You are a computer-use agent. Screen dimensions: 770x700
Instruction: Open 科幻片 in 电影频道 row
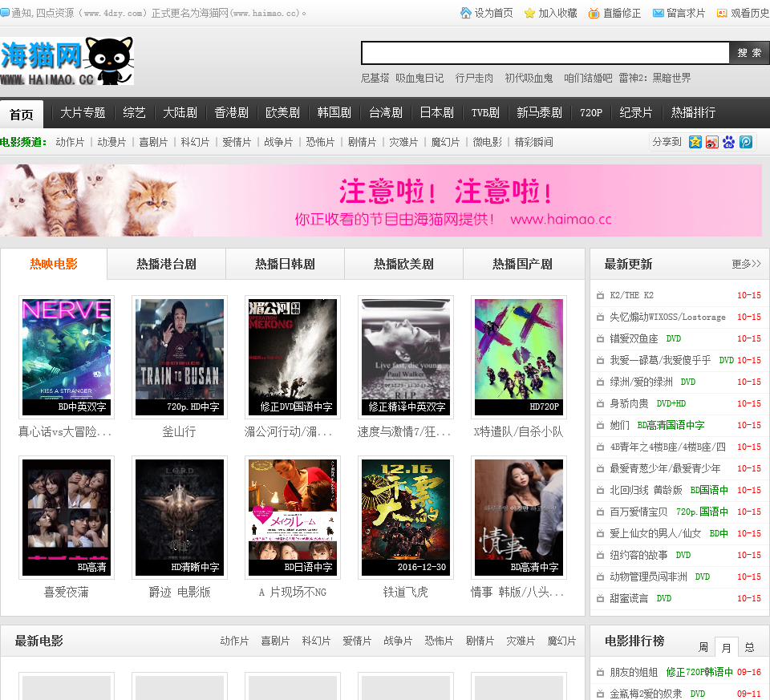195,142
